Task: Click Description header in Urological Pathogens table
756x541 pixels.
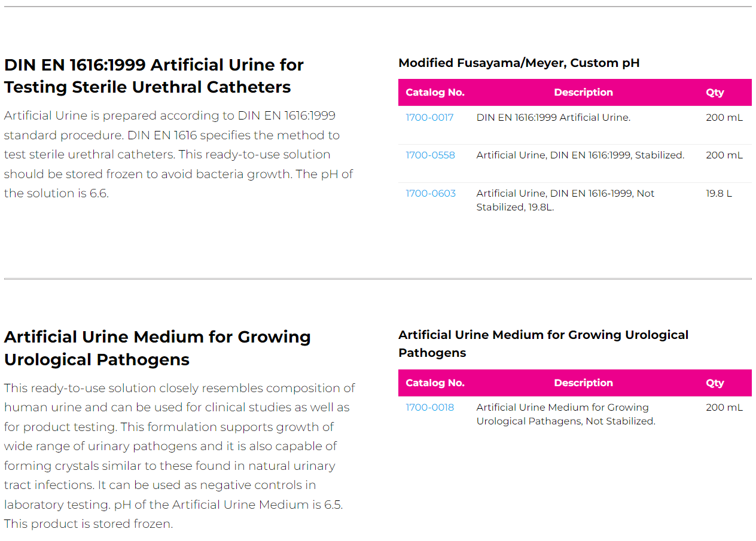Action: pyautogui.click(x=583, y=383)
